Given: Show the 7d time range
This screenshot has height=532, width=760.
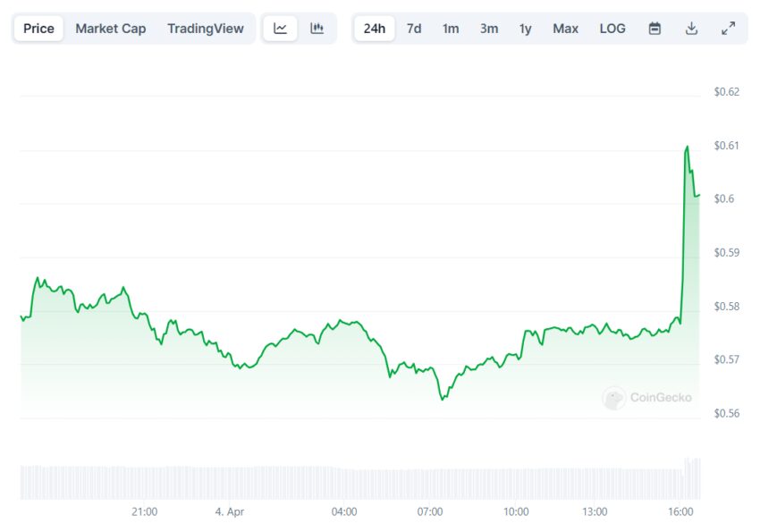Looking at the screenshot, I should 414,29.
